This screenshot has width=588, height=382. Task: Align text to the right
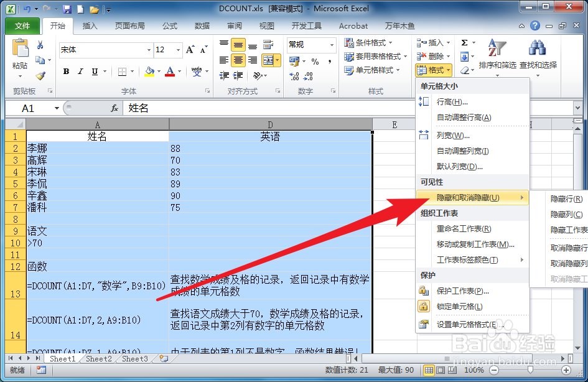click(x=253, y=60)
